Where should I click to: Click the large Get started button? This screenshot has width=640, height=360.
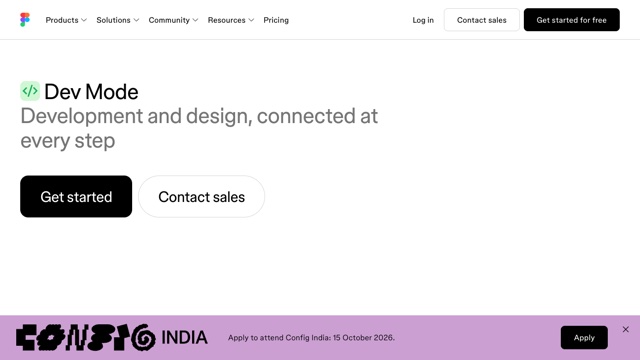pyautogui.click(x=76, y=197)
